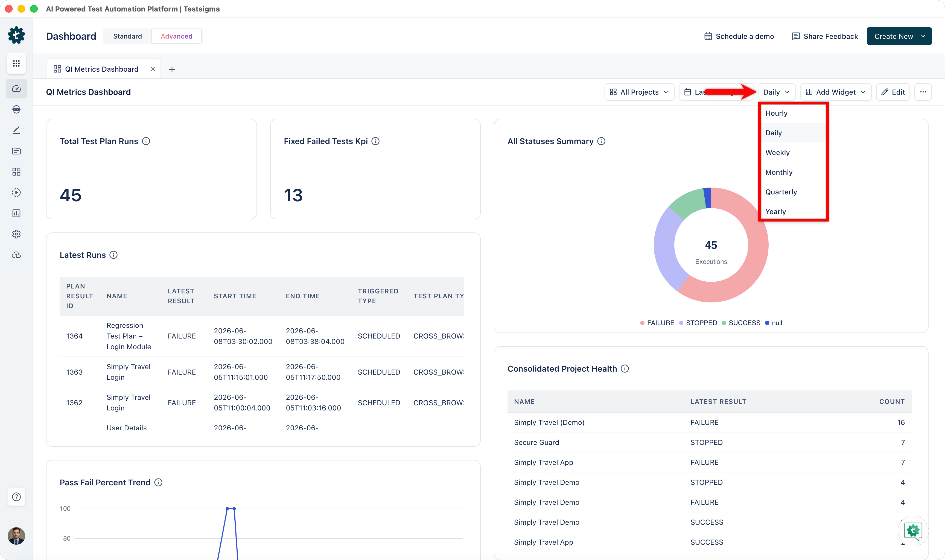
Task: Click the Testsigma gear logo
Action: click(16, 36)
